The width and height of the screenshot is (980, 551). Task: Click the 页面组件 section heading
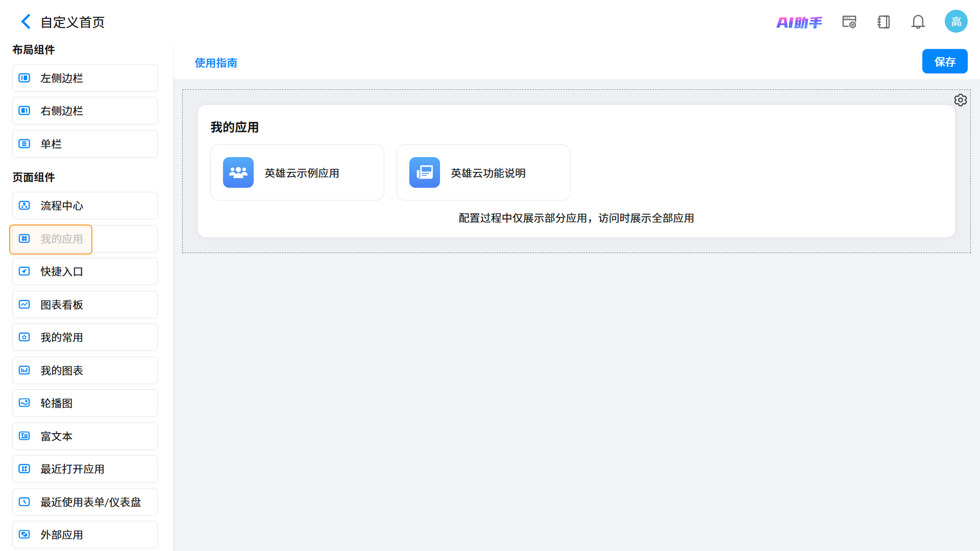coord(33,177)
